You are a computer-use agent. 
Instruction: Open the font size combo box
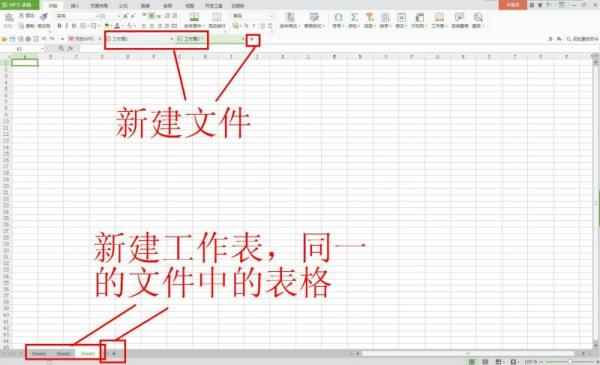click(x=110, y=16)
